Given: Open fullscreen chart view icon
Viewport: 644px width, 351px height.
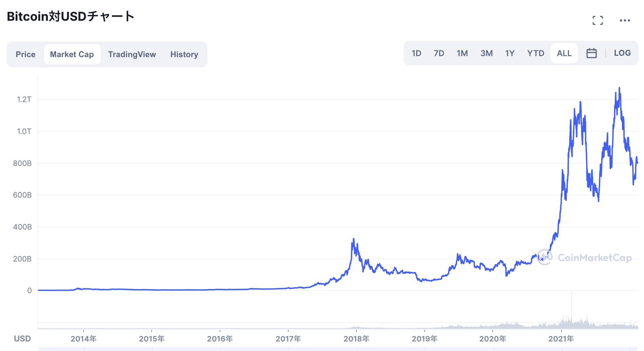Looking at the screenshot, I should tap(597, 20).
